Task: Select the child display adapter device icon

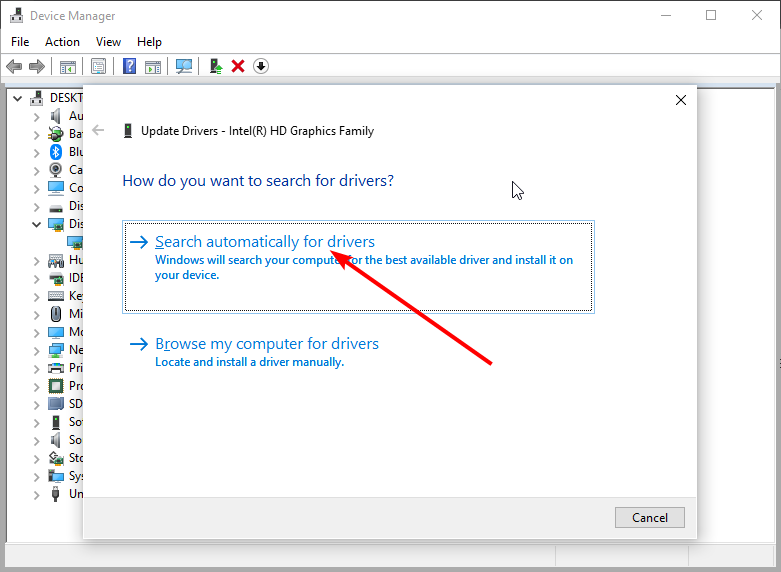Action: [75, 242]
